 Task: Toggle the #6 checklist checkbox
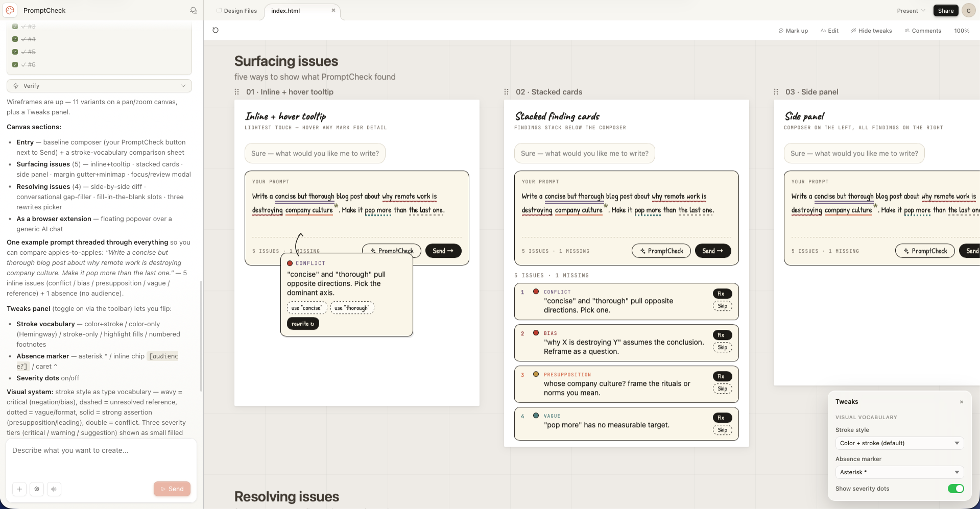[15, 64]
